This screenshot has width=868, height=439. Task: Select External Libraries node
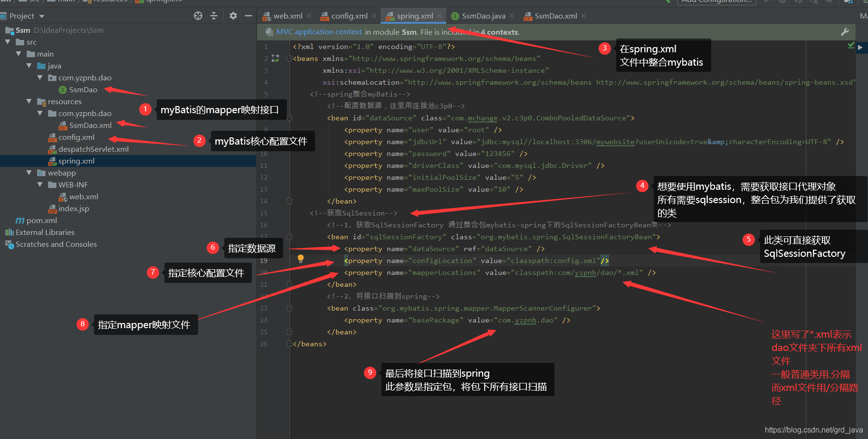(45, 232)
